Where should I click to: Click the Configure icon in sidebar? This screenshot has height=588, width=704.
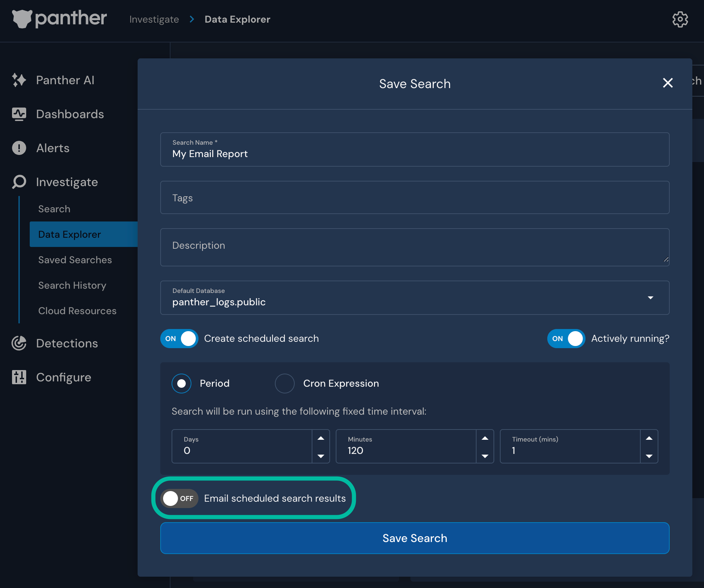pyautogui.click(x=18, y=377)
